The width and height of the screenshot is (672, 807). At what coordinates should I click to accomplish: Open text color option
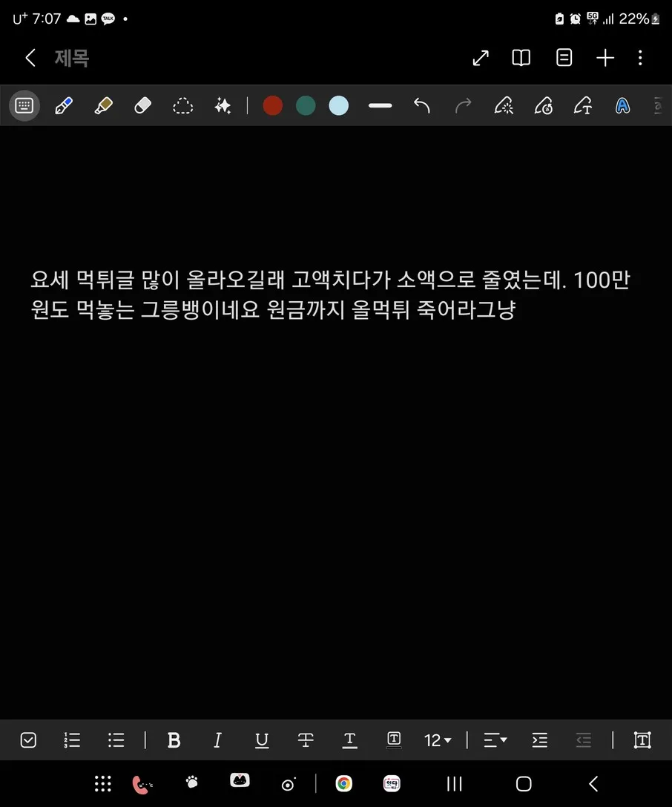(x=349, y=740)
